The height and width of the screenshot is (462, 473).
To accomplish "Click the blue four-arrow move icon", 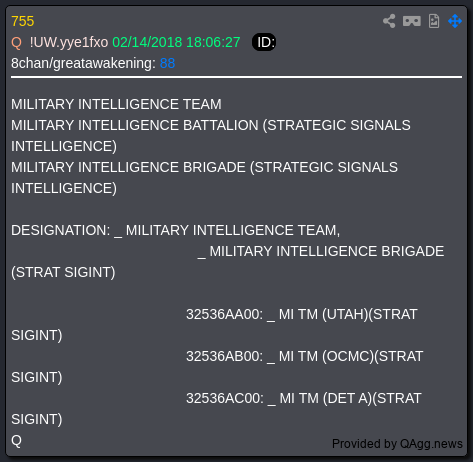I will pos(455,21).
